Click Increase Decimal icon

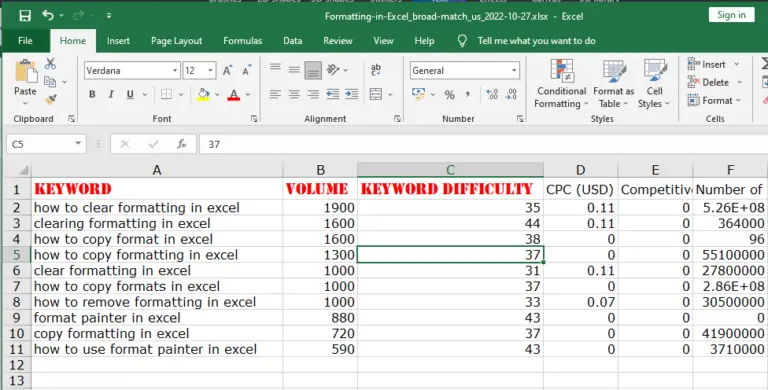[492, 94]
